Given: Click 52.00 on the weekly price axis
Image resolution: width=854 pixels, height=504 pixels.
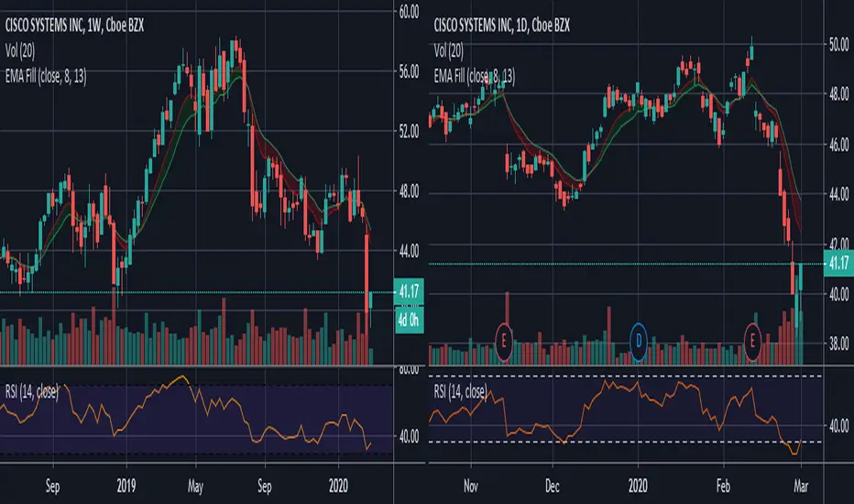Looking at the screenshot, I should coord(409,131).
